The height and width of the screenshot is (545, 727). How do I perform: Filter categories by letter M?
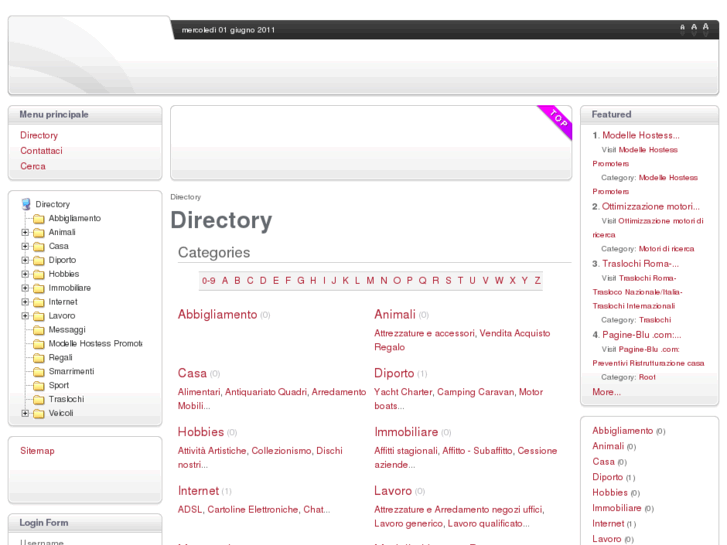370,281
